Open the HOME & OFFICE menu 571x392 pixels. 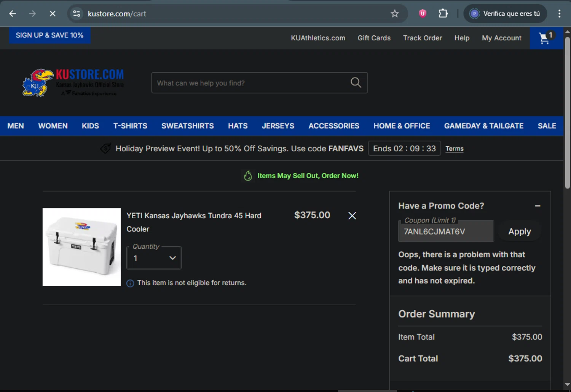coord(402,126)
